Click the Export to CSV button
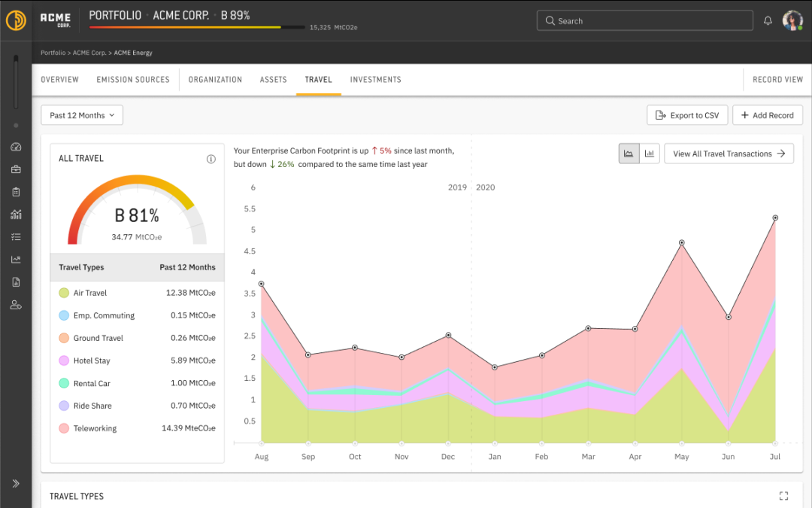812x508 pixels. [x=686, y=115]
